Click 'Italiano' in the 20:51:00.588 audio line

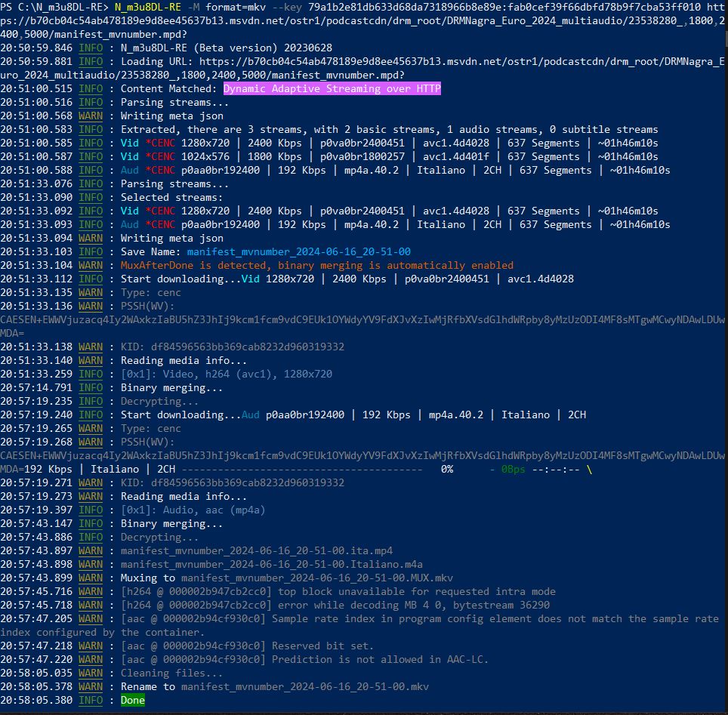[441, 171]
